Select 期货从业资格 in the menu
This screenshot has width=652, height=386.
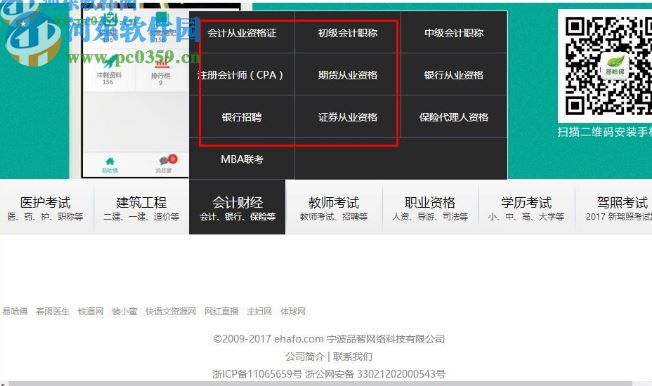348,75
